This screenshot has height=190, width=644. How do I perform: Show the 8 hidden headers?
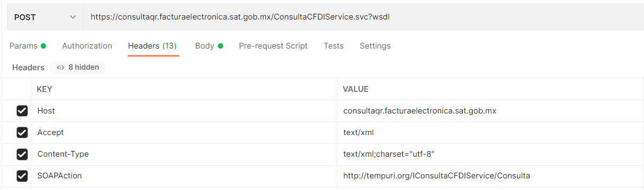[x=78, y=68]
